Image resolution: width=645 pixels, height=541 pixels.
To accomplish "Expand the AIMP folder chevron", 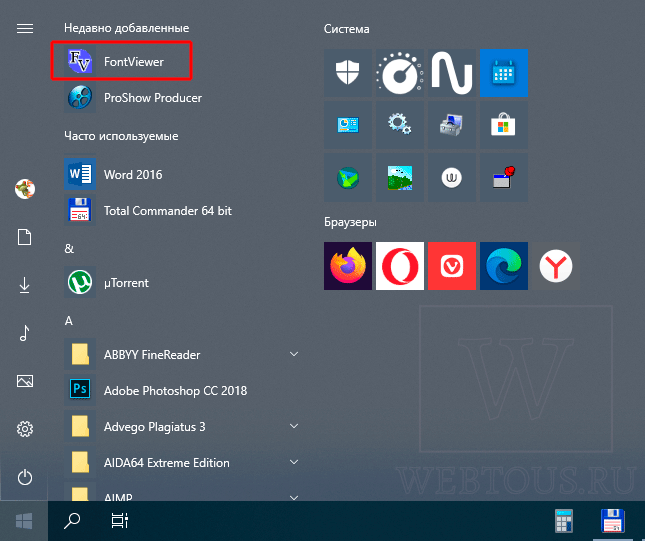I will point(294,497).
